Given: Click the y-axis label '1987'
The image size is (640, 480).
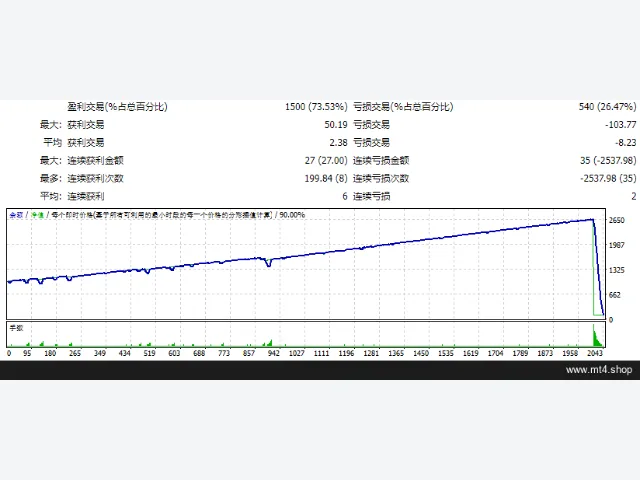Looking at the screenshot, I should (616, 245).
